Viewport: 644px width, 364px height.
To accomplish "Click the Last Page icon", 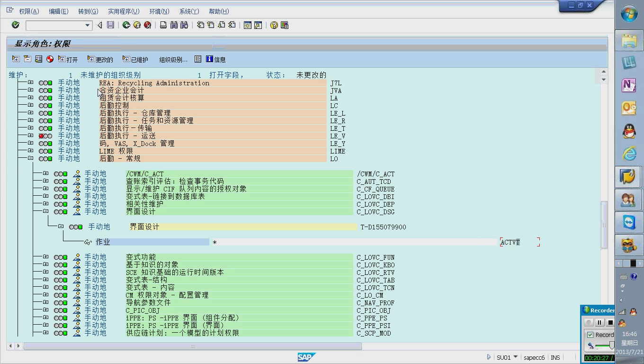I will pyautogui.click(x=232, y=25).
